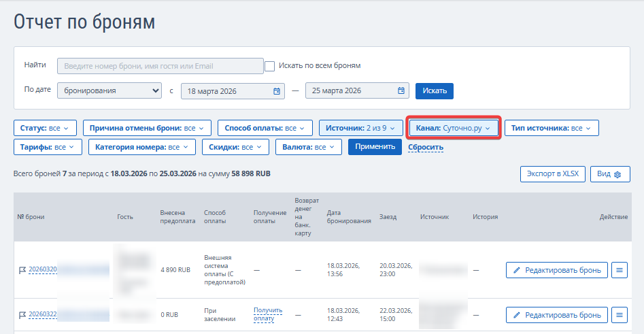This screenshot has width=644, height=334.
Task: Open the Тип источника filter dropdown
Action: click(552, 128)
